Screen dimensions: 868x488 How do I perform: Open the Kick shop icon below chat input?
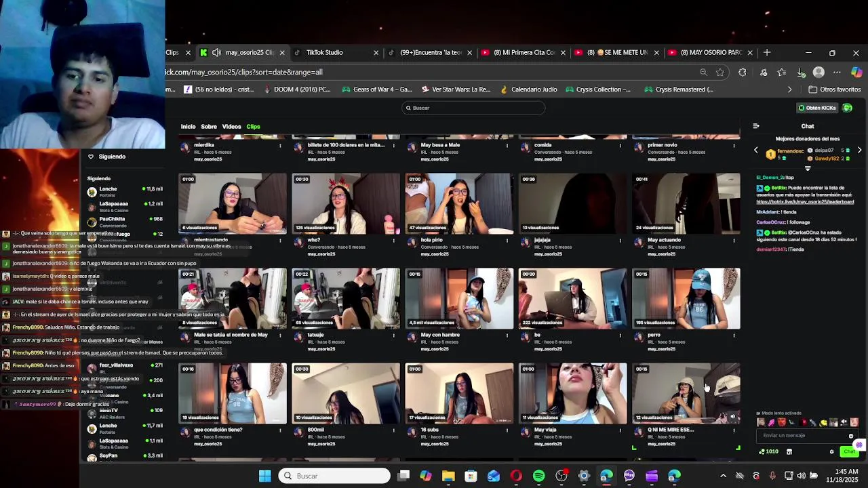[x=789, y=451]
